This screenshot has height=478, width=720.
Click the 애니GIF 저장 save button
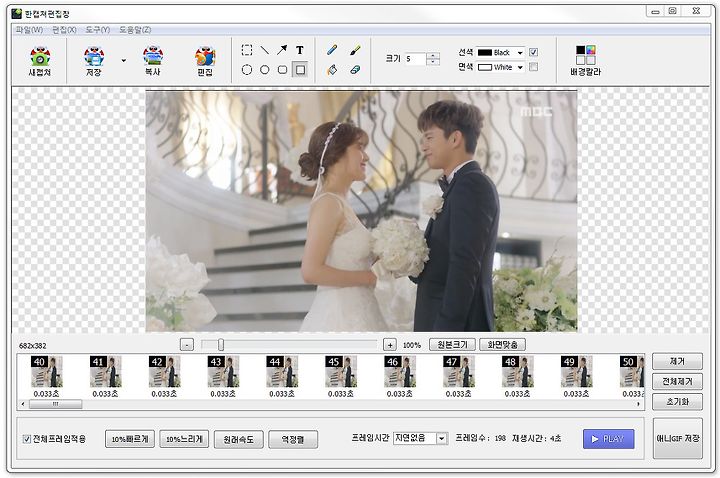678,439
